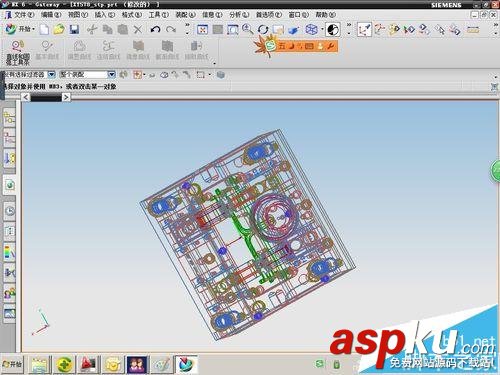Activate the Rotate view tool
Image resolution: width=500 pixels, height=375 pixels.
(x=263, y=30)
